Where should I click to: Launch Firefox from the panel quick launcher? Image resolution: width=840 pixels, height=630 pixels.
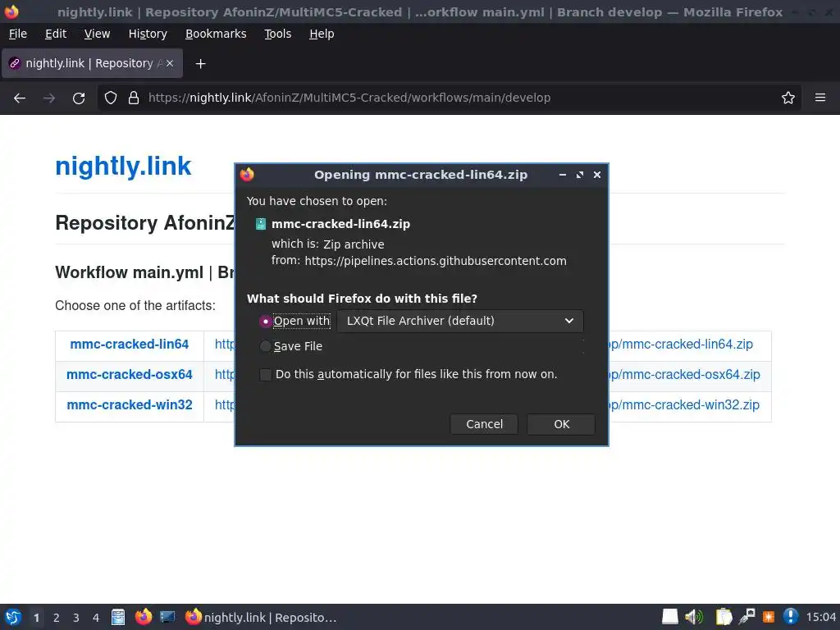(x=143, y=617)
